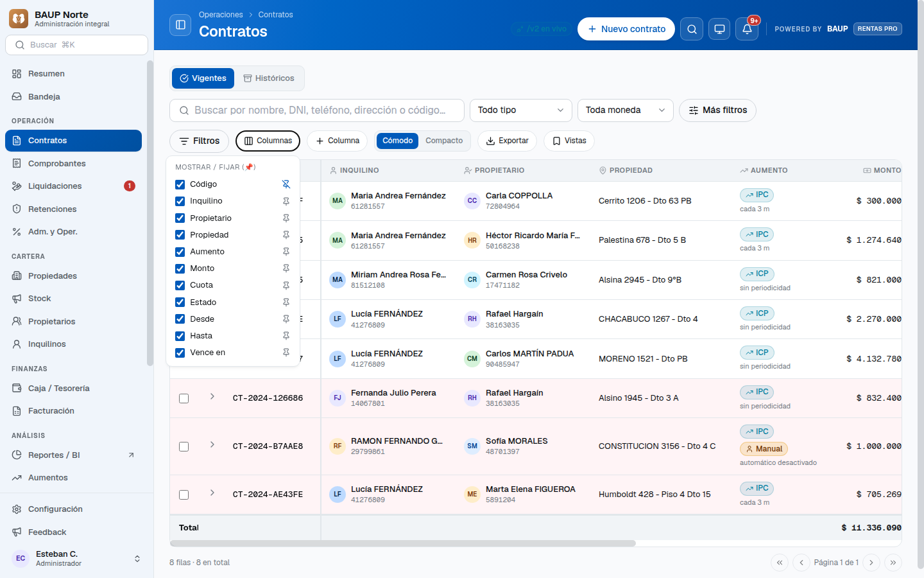
Task: Click the Exportar button
Action: tap(508, 141)
